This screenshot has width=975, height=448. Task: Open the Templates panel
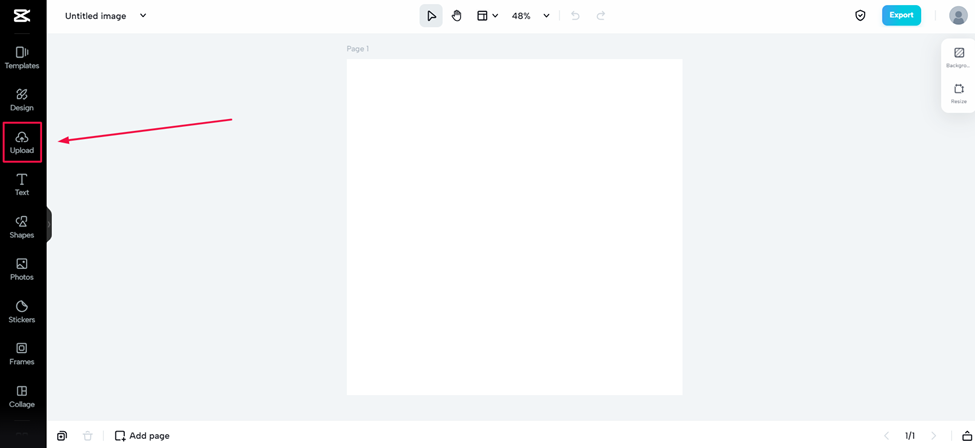pos(22,58)
